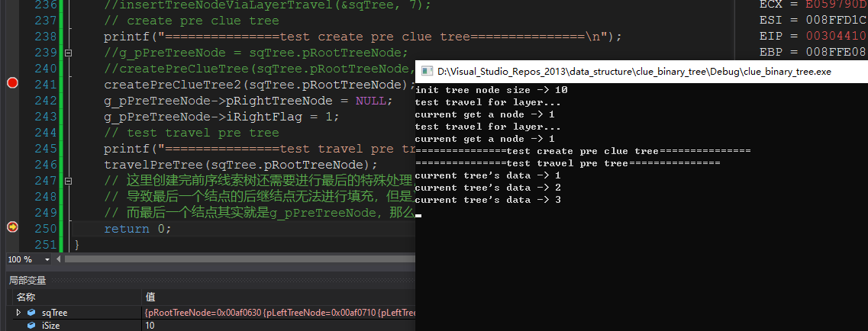Open the 100 % zoom dropdown

pyautogui.click(x=47, y=260)
